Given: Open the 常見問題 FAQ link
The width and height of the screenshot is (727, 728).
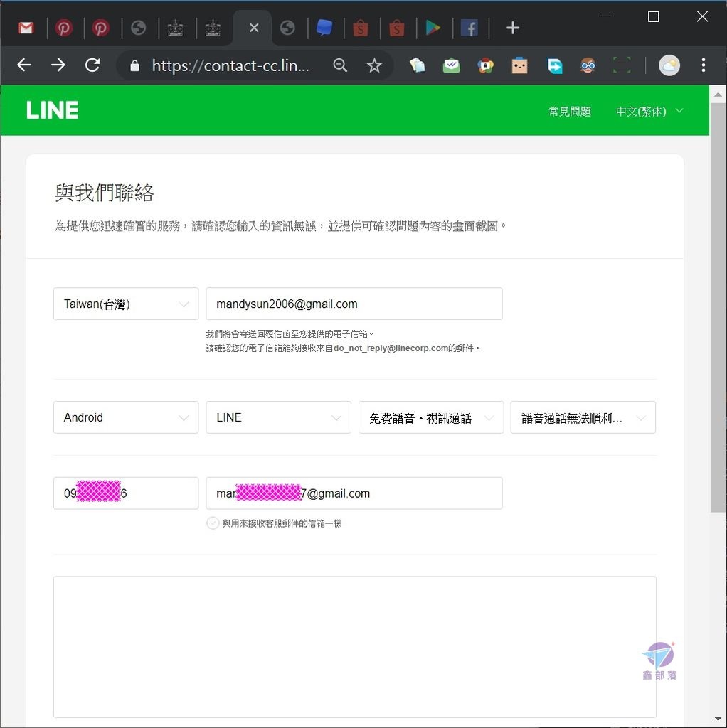Looking at the screenshot, I should pos(570,112).
